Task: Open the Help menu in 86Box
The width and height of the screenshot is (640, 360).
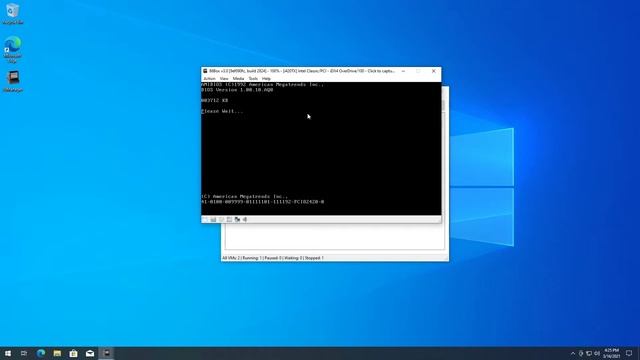Action: [x=267, y=78]
